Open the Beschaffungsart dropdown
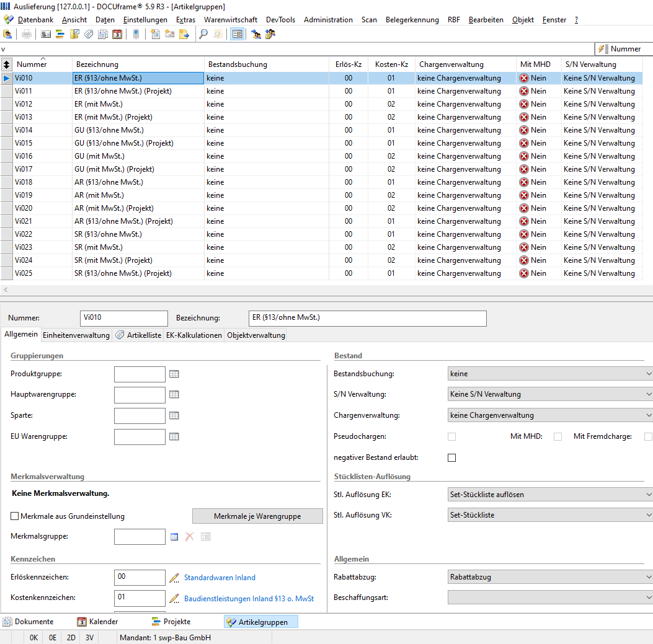653x644 pixels. [x=551, y=598]
